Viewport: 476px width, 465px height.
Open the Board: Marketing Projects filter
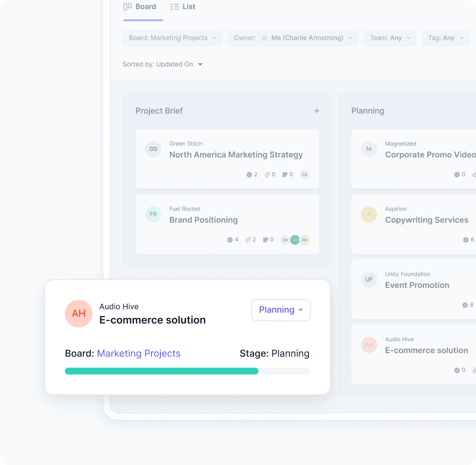pos(172,38)
